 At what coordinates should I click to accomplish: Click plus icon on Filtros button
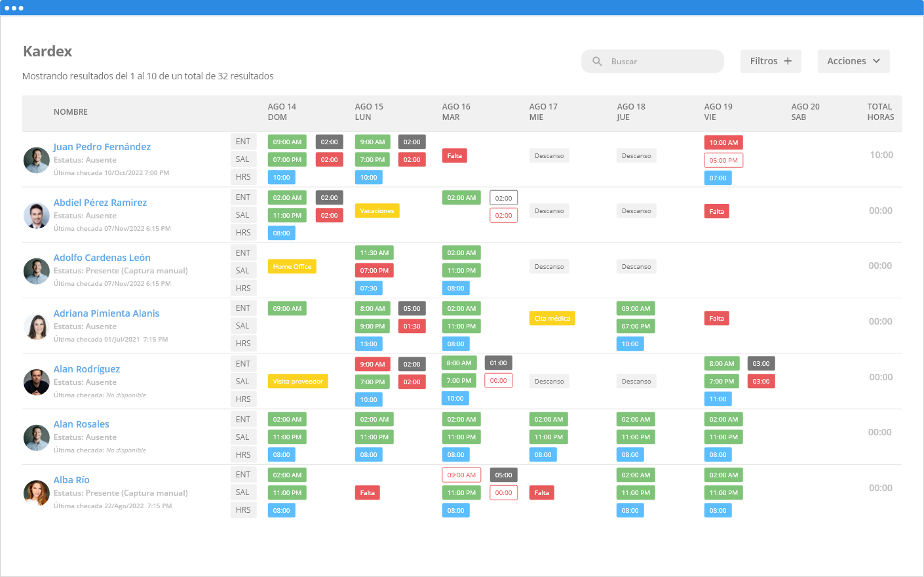click(788, 61)
